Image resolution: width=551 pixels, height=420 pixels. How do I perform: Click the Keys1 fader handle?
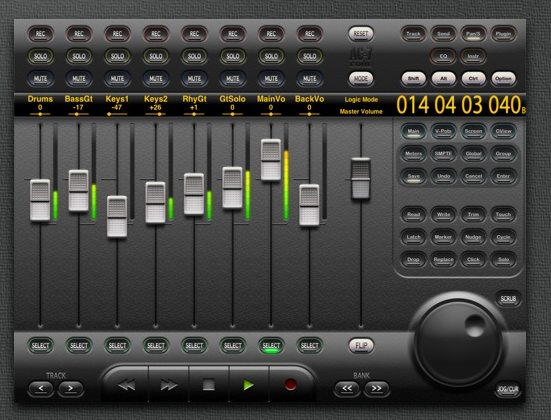117,217
